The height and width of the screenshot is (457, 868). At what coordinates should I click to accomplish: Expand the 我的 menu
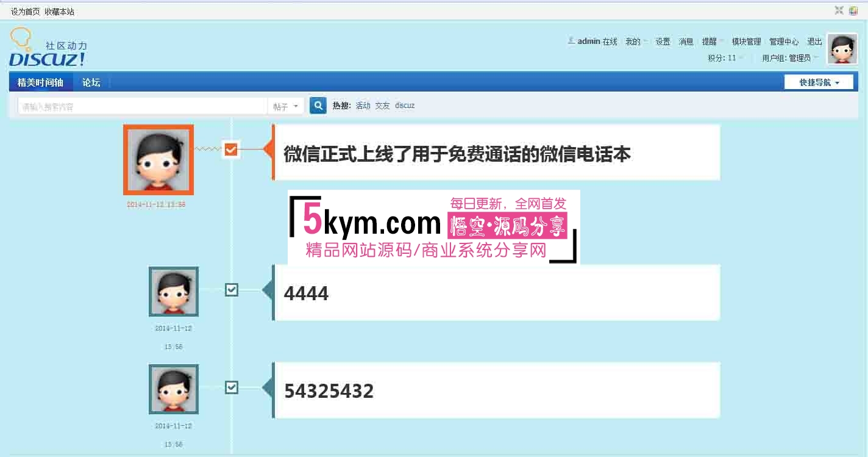pos(637,41)
